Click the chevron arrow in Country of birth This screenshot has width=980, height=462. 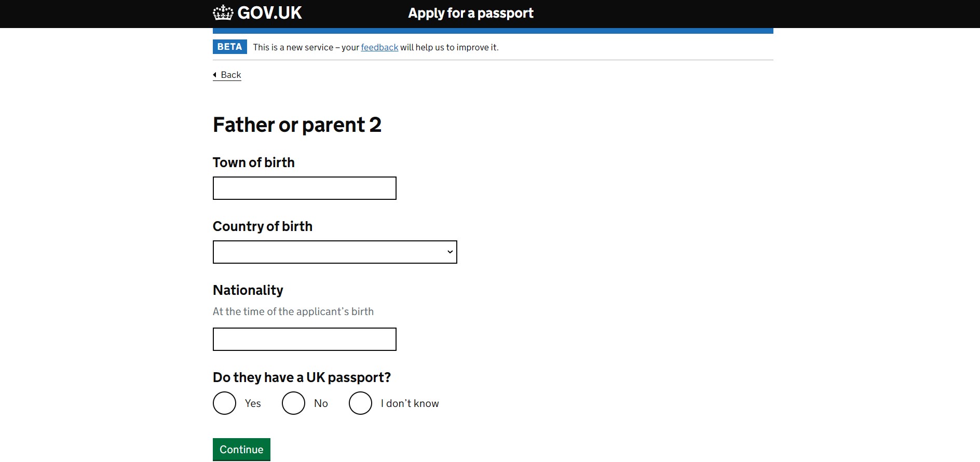click(x=450, y=252)
